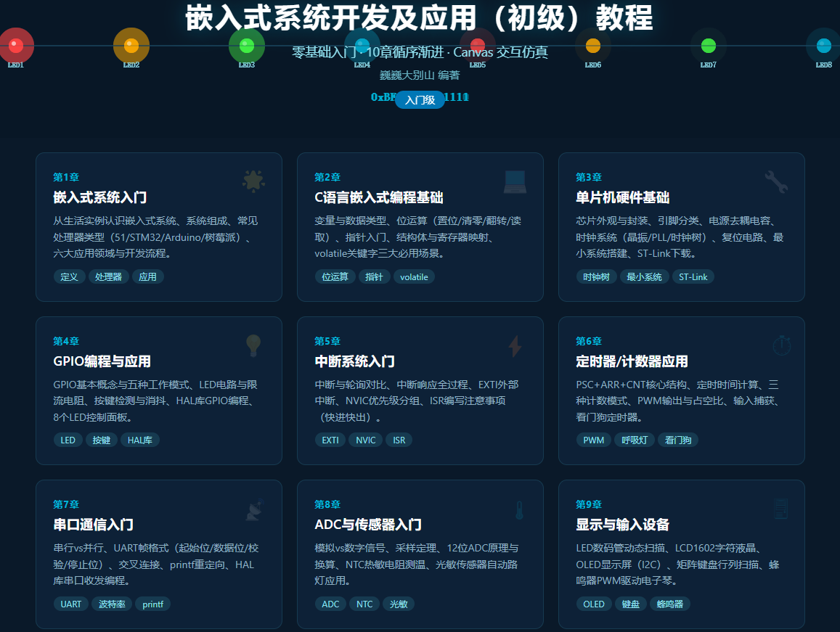The width and height of the screenshot is (840, 632).
Task: Click the 键盘 tag
Action: click(x=630, y=604)
